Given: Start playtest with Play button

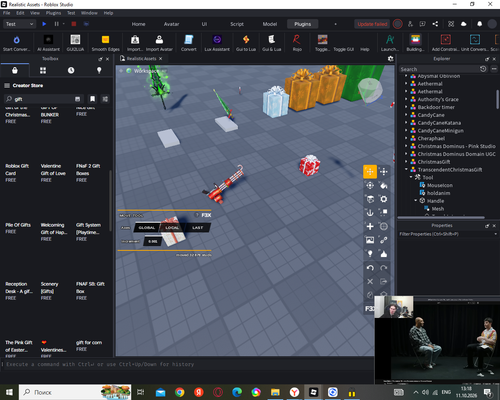Looking at the screenshot, I should [x=44, y=24].
